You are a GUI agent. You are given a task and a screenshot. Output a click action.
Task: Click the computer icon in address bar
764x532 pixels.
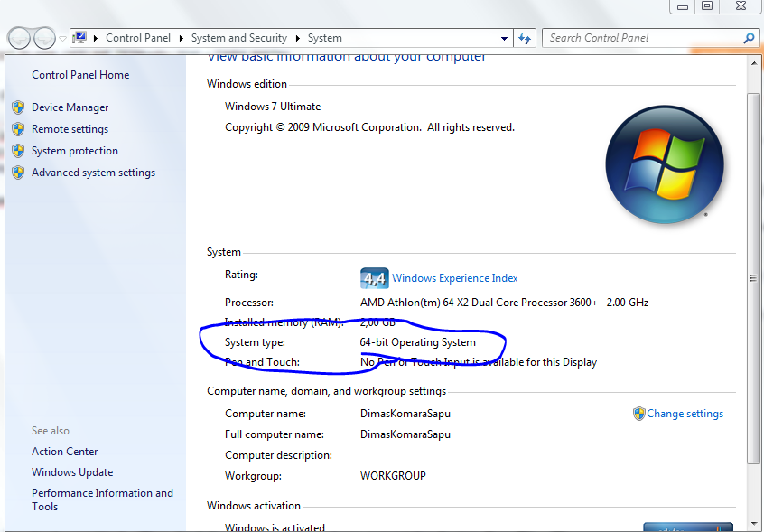pos(79,38)
